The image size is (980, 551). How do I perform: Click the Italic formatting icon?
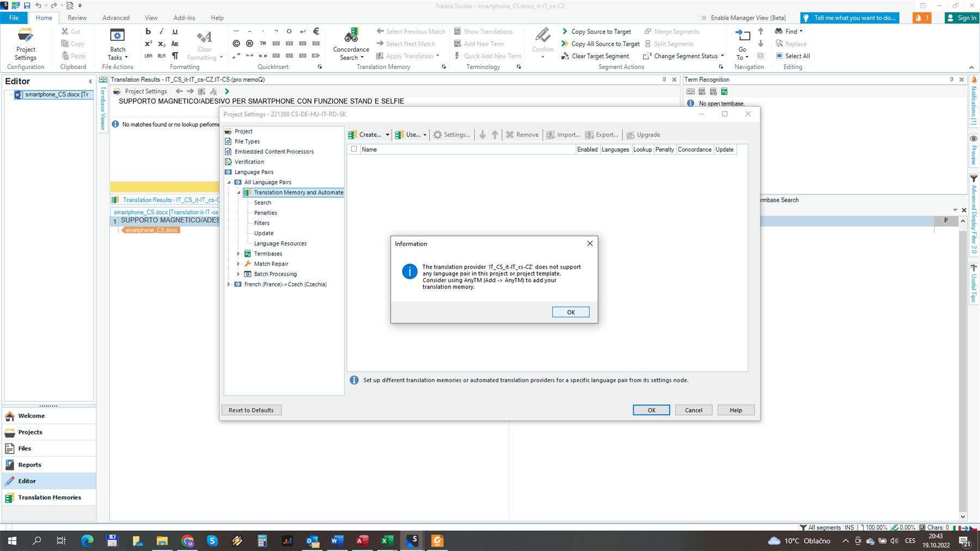tap(161, 32)
